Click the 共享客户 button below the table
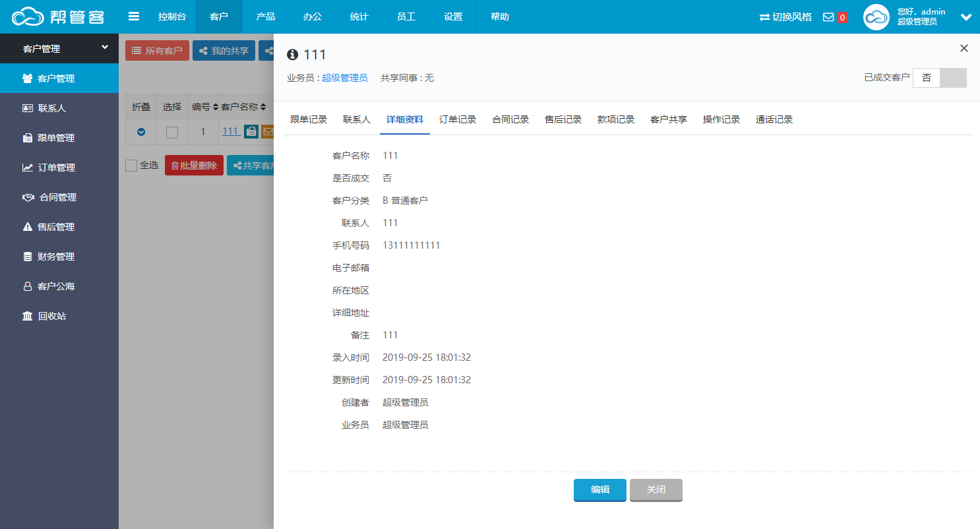The height and width of the screenshot is (529, 980). click(251, 166)
